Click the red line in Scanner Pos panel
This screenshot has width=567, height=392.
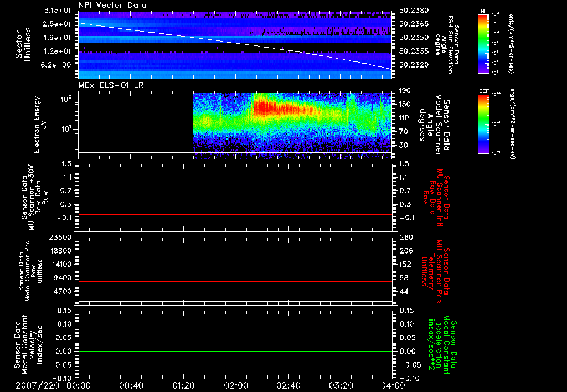[235, 281]
